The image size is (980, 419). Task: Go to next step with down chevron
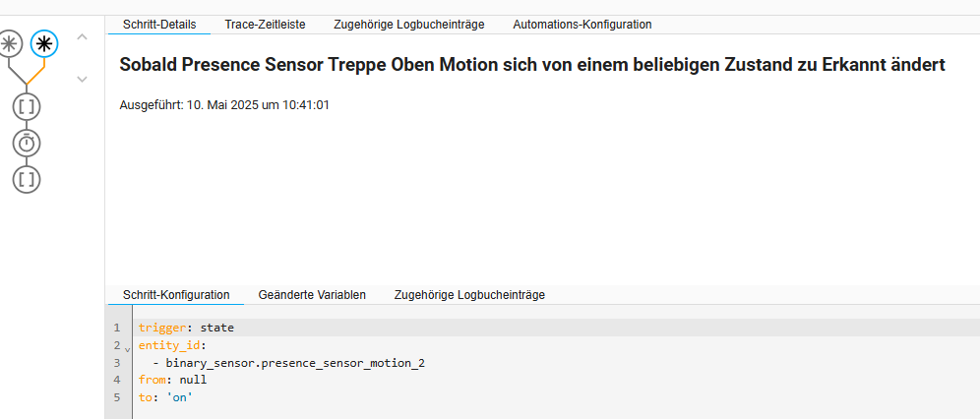[82, 79]
